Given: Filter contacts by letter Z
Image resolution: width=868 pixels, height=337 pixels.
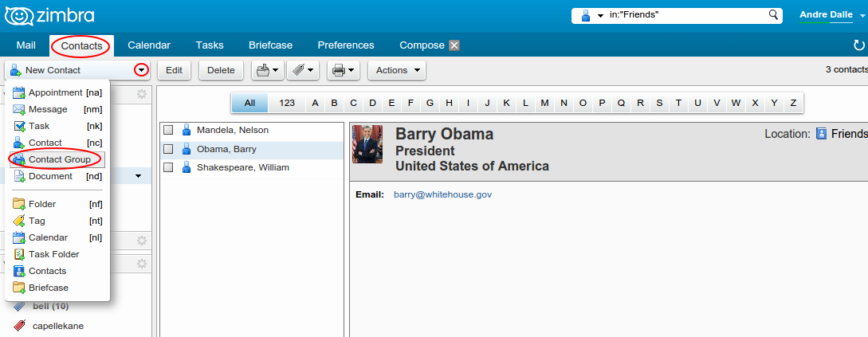Looking at the screenshot, I should (x=793, y=103).
